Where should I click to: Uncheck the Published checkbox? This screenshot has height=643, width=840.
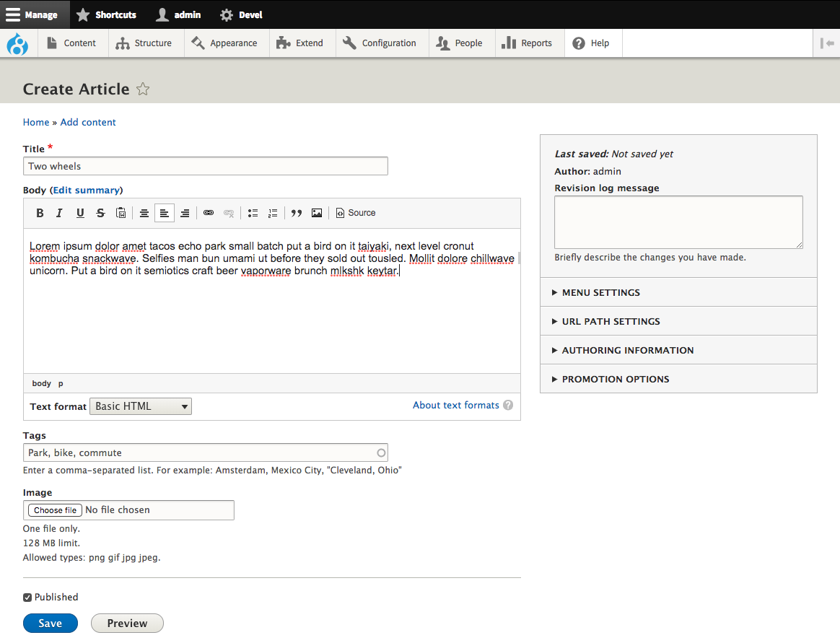coord(27,598)
